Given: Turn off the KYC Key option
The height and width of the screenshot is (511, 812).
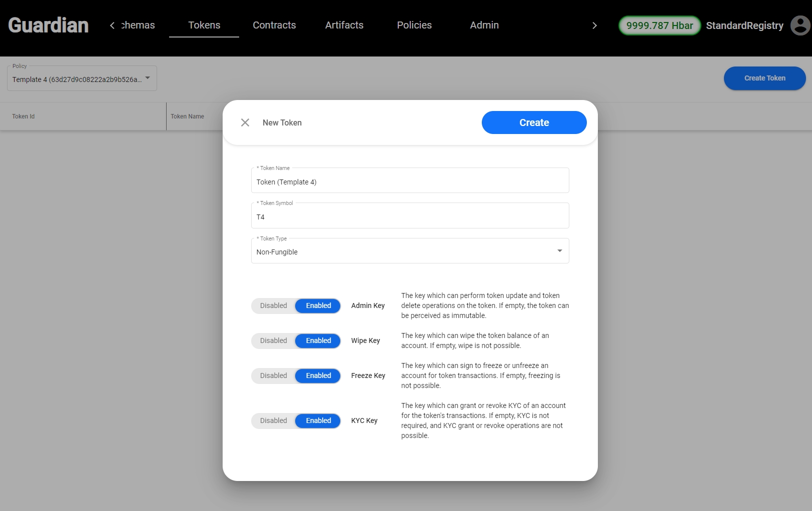Looking at the screenshot, I should (x=274, y=420).
